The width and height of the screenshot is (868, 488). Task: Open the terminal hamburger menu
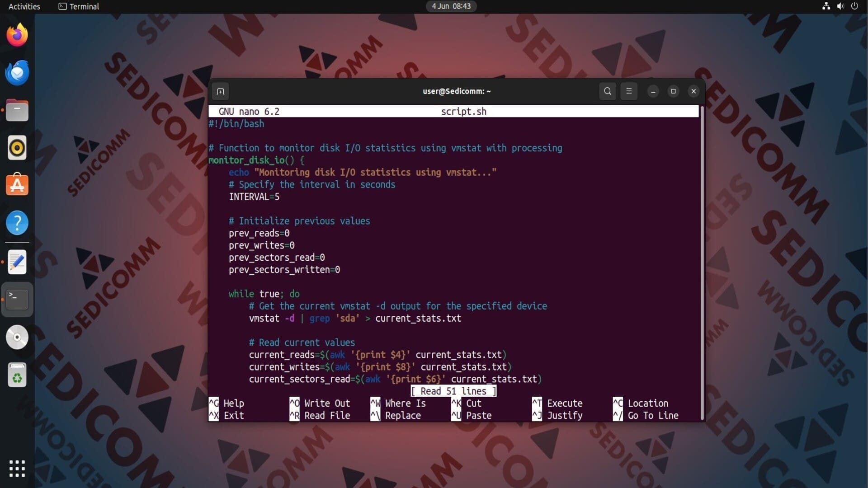tap(628, 91)
